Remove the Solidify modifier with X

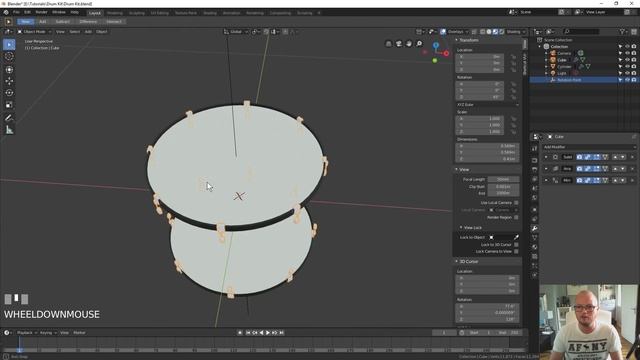633,157
